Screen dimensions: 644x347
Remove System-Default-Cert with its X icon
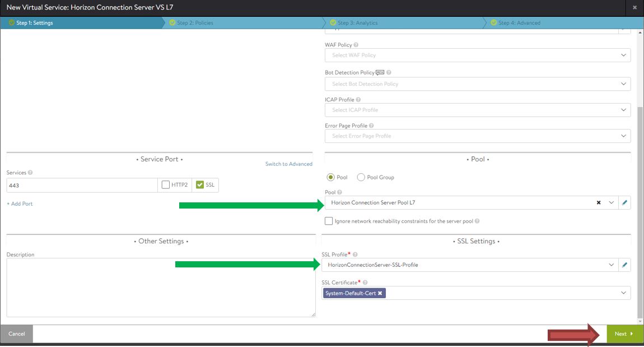click(x=380, y=293)
